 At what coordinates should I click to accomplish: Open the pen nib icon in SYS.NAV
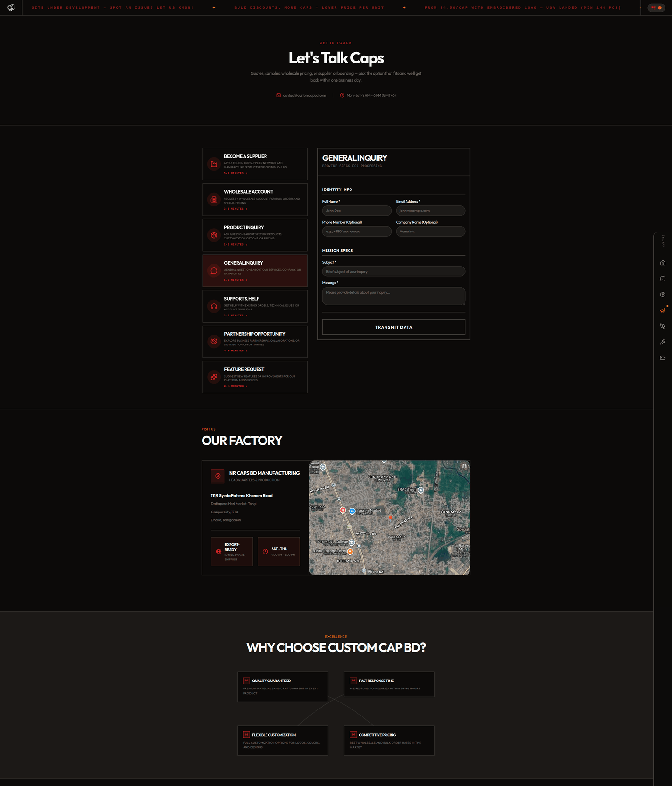(x=663, y=326)
